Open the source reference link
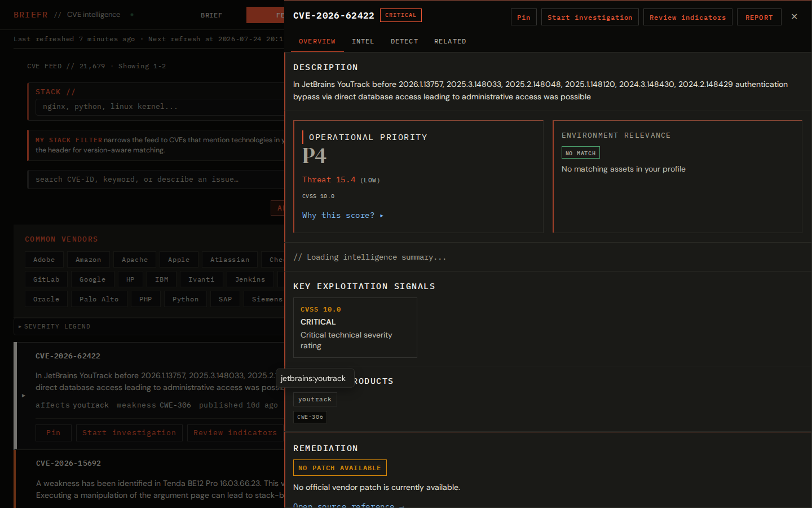Screen dimensions: 812x508 pos(348,505)
